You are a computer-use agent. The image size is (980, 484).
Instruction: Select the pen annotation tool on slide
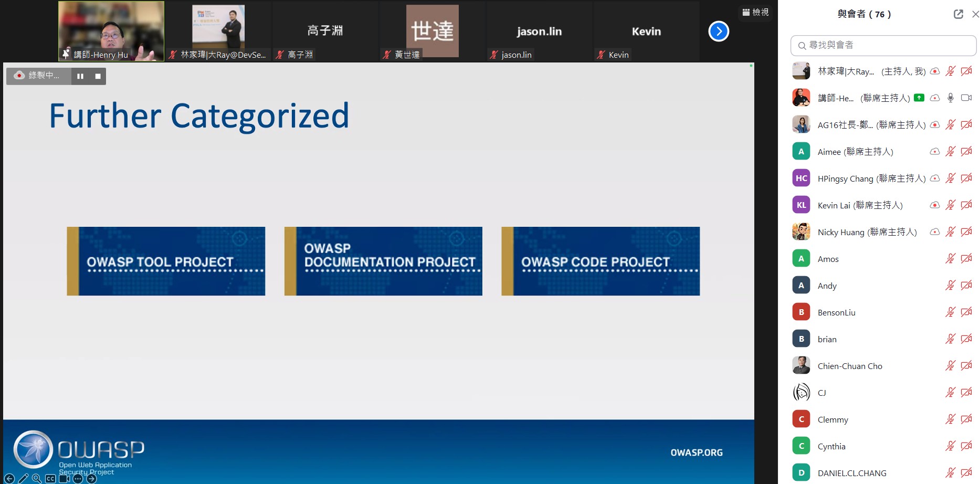click(23, 478)
